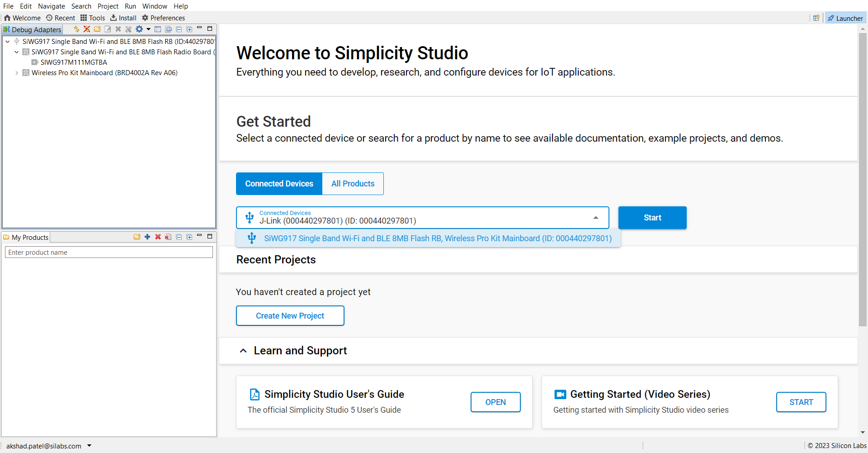Click the table view icon in Debug Adapters
This screenshot has height=453, width=868.
tap(158, 29)
